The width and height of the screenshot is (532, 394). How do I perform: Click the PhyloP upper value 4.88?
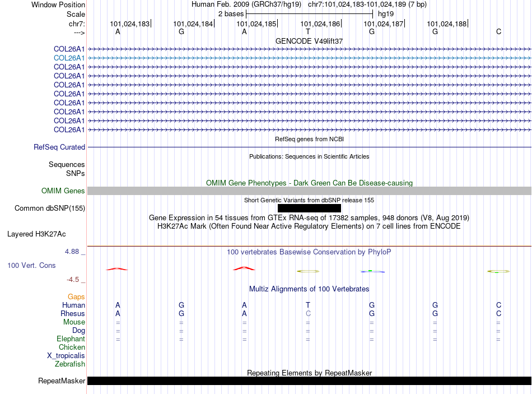pos(72,252)
